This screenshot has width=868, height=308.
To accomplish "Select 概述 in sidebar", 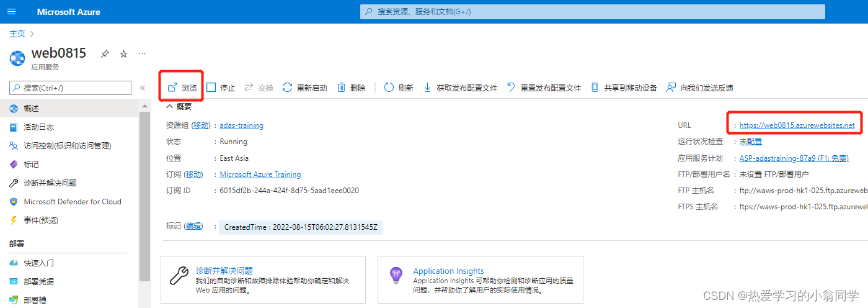I will (69, 108).
